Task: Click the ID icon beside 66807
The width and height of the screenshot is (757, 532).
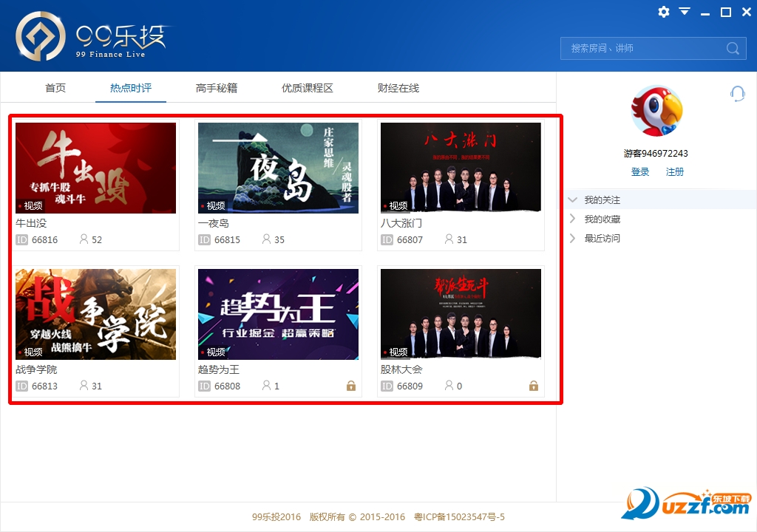Action: (387, 240)
